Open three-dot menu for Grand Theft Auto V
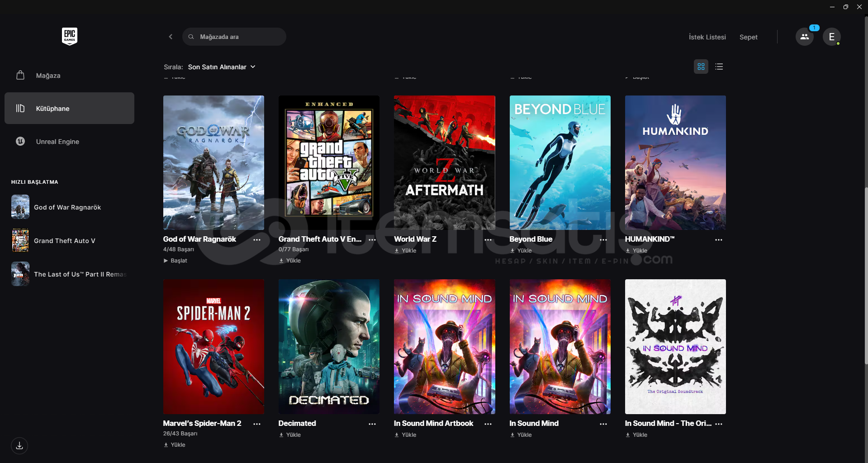 pos(372,240)
